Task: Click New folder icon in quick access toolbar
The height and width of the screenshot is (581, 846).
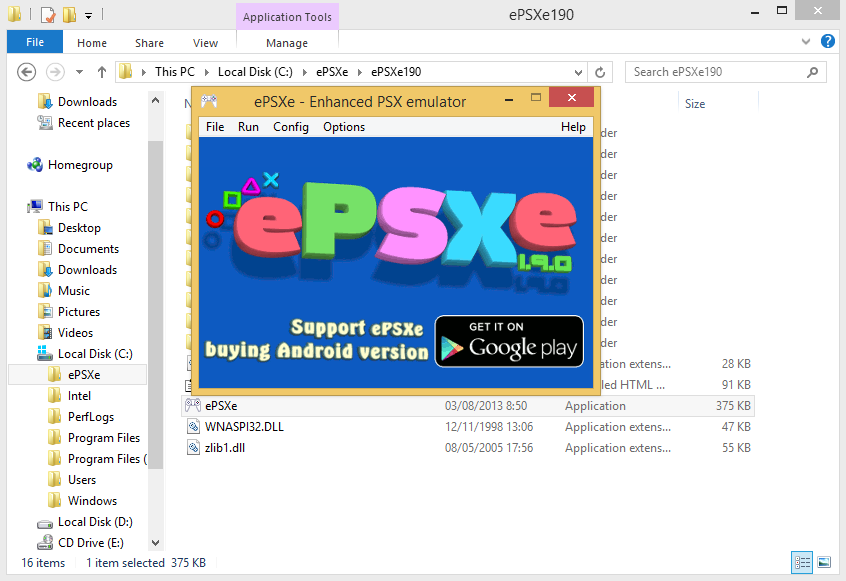Action: pyautogui.click(x=70, y=15)
